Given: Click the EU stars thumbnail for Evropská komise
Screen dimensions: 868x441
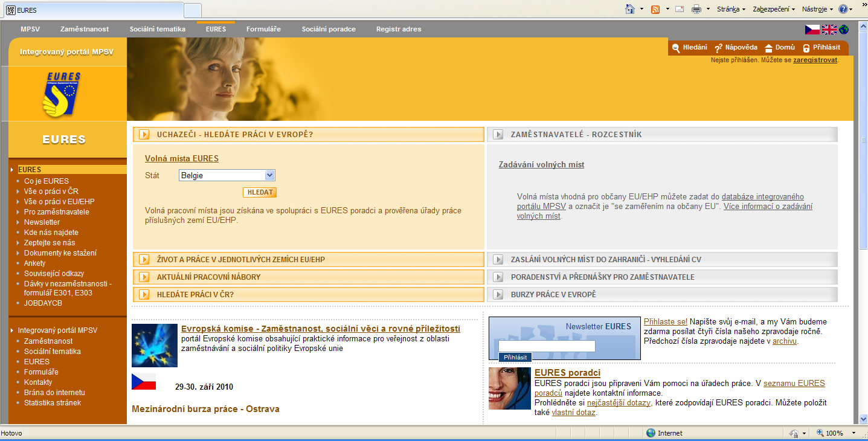Looking at the screenshot, I should [155, 346].
